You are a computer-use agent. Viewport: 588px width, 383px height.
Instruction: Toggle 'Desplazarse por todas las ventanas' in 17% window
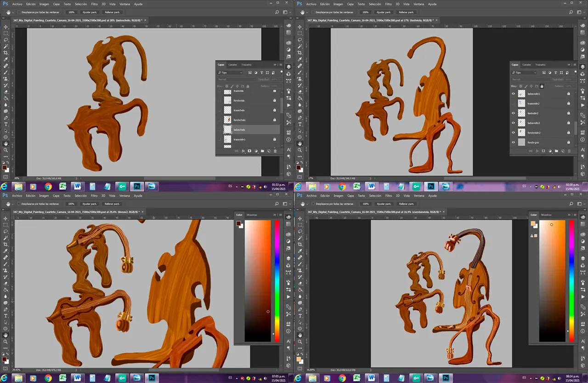(313, 11)
